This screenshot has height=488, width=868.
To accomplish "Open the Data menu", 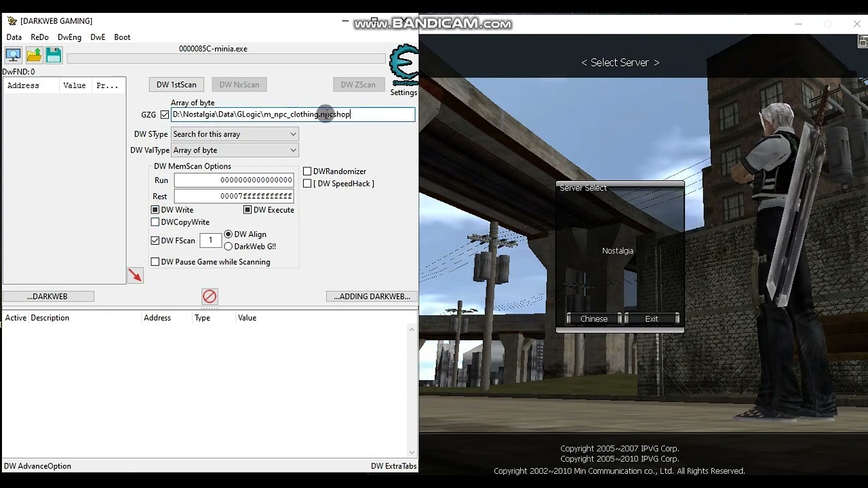I will [14, 37].
